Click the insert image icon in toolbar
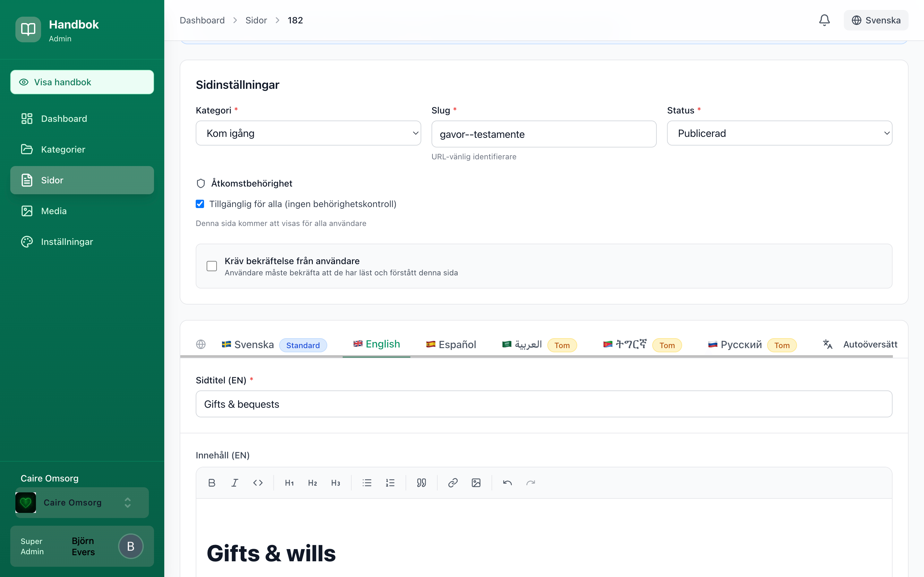This screenshot has width=924, height=577. click(x=476, y=483)
